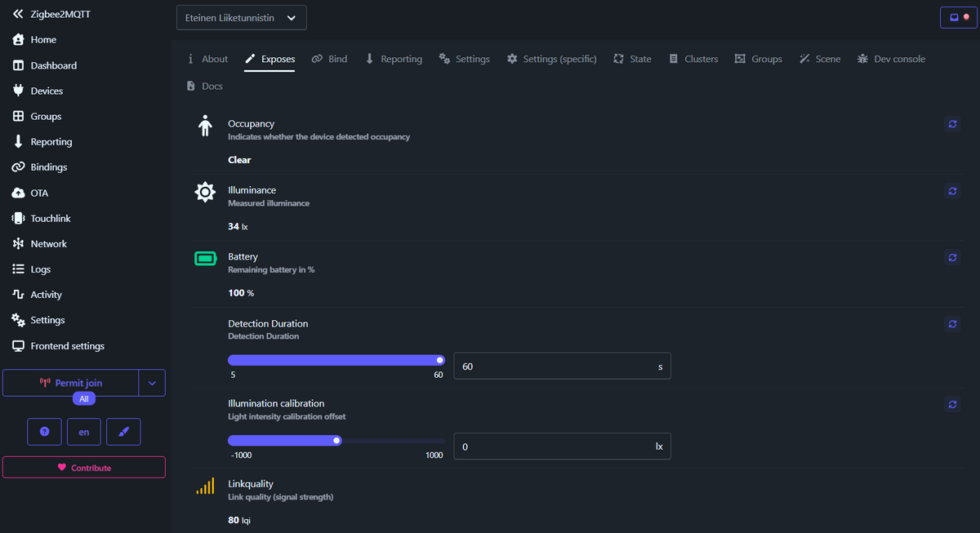Expand the Permit join options arrow
Viewport: 980px width, 533px height.
click(152, 383)
